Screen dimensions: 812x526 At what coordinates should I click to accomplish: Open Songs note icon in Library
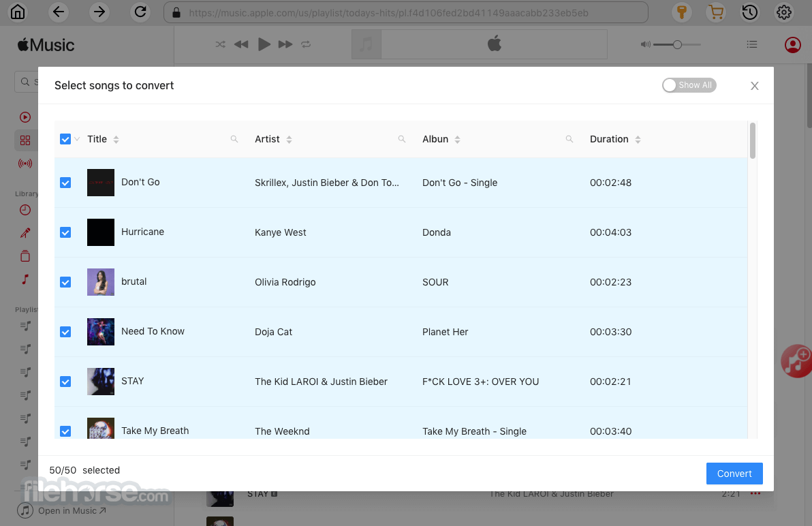pos(25,279)
